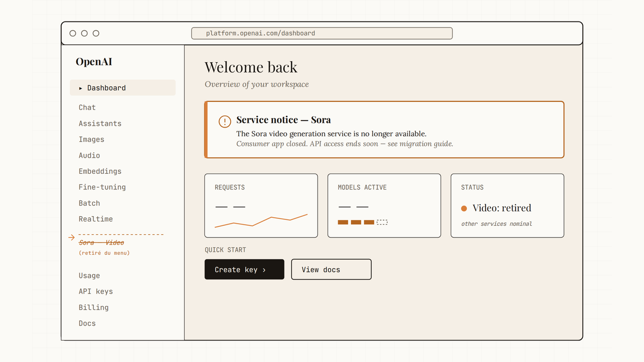The image size is (644, 362).
Task: Open the Realtime section
Action: coord(96,219)
